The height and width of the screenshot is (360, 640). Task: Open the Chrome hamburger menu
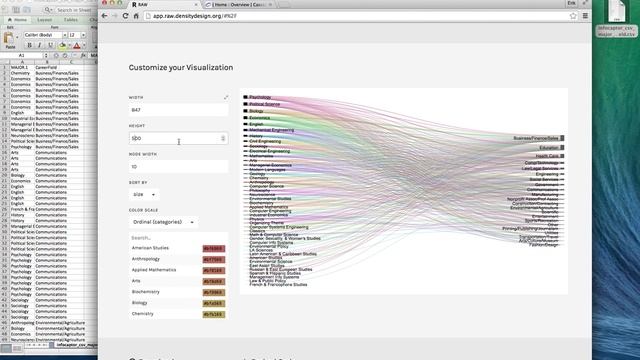(x=585, y=16)
